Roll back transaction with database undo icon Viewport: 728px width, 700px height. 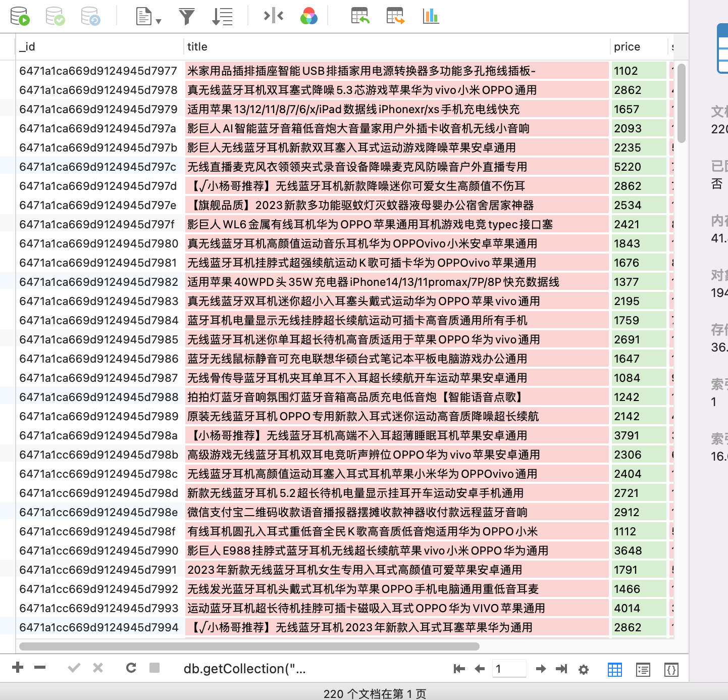click(91, 16)
